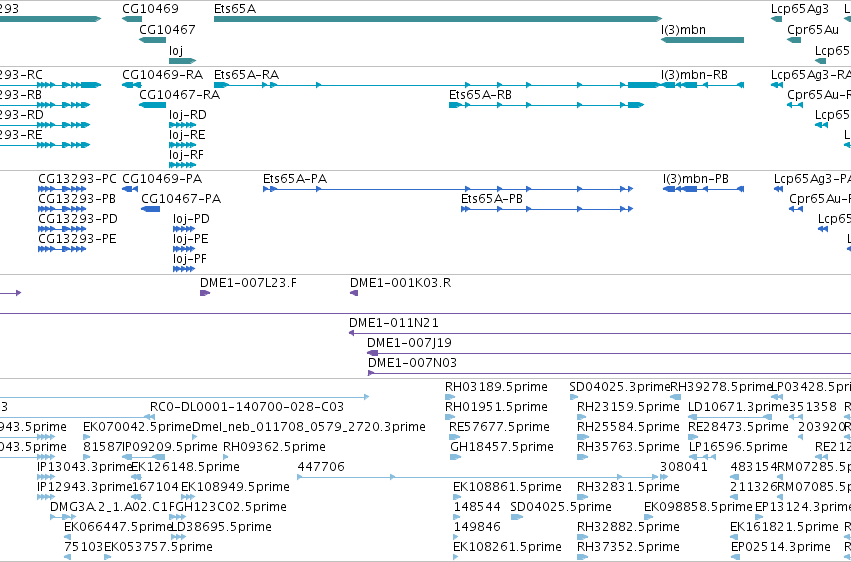Select transcript l(3)mbn-RB
Screen dimensions: 851x562
tap(694, 74)
